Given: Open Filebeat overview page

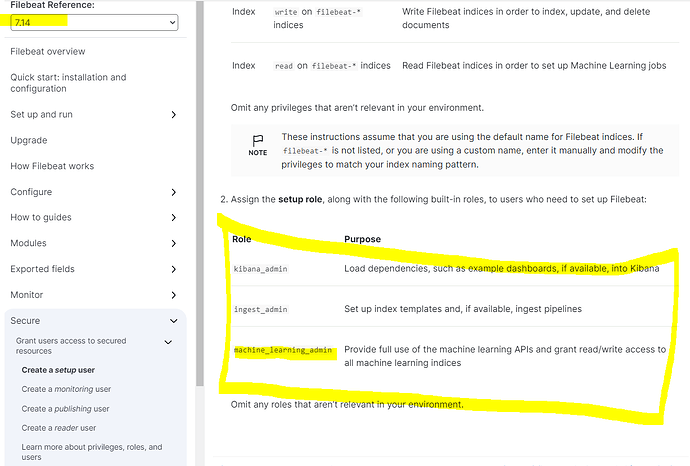Looking at the screenshot, I should (48, 51).
